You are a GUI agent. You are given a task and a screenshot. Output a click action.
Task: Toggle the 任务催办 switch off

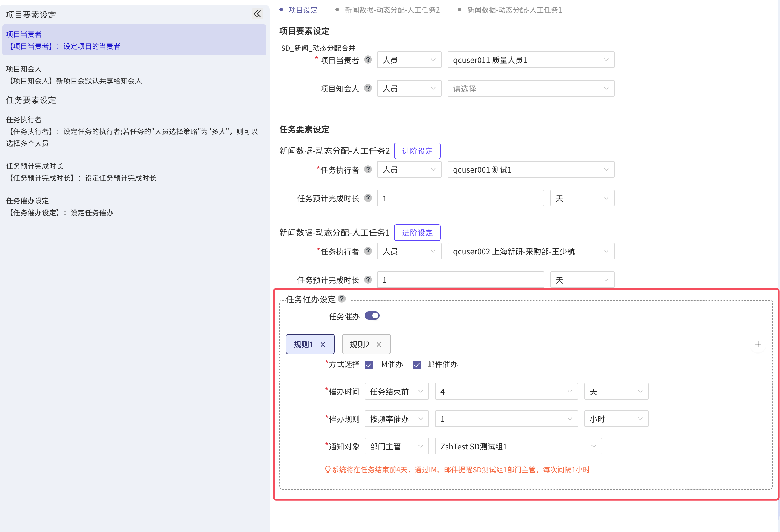click(372, 316)
